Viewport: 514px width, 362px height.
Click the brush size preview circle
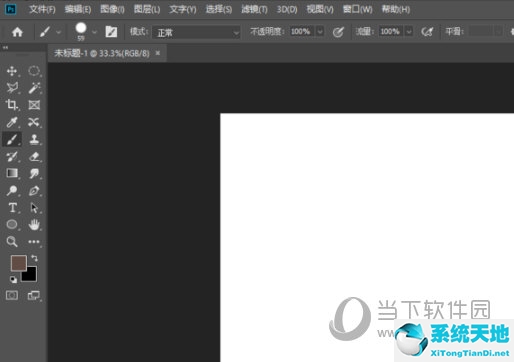click(81, 28)
